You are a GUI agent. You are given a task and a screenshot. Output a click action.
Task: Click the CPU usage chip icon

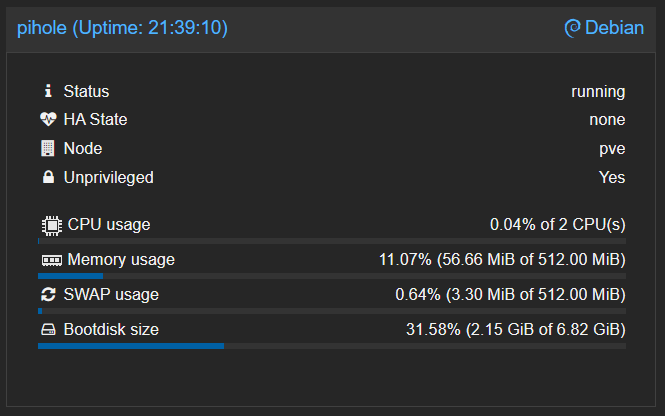click(50, 225)
